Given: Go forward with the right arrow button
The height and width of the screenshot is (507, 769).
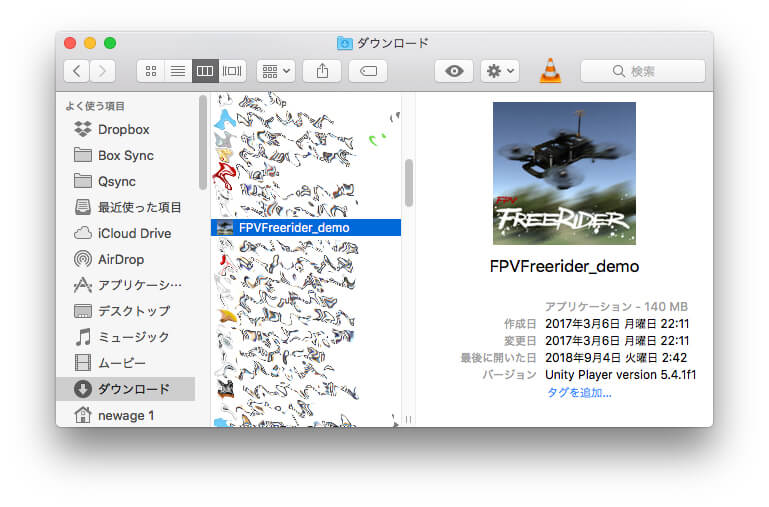Looking at the screenshot, I should [x=102, y=71].
